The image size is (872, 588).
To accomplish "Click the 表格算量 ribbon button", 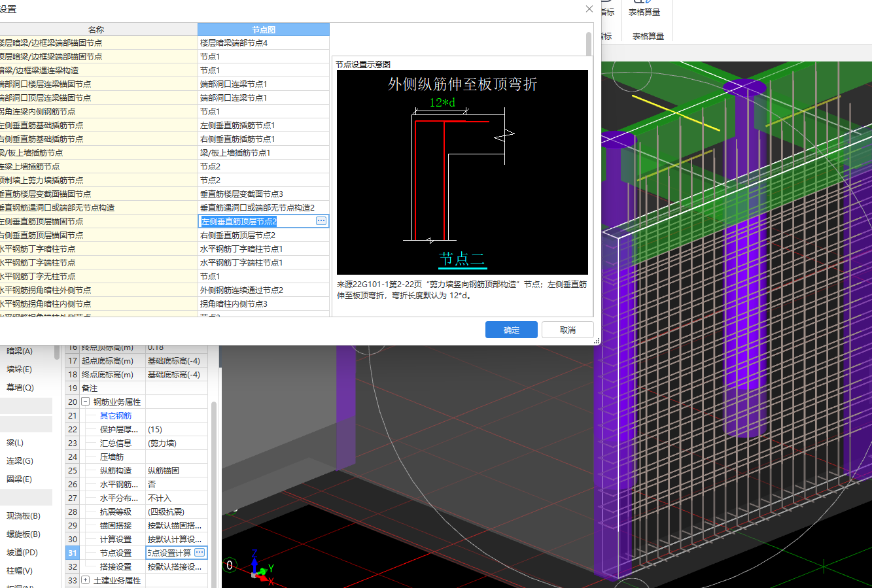I will 644,12.
